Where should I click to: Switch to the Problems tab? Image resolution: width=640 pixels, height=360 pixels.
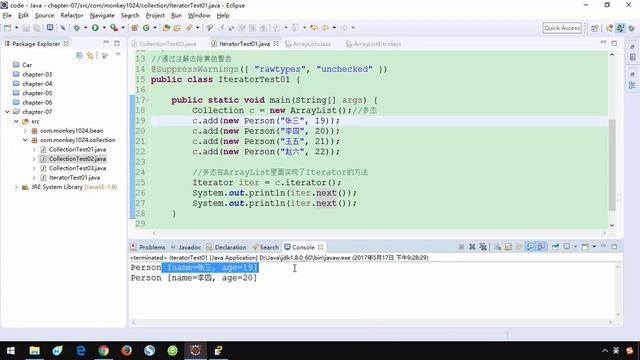[x=148, y=247]
